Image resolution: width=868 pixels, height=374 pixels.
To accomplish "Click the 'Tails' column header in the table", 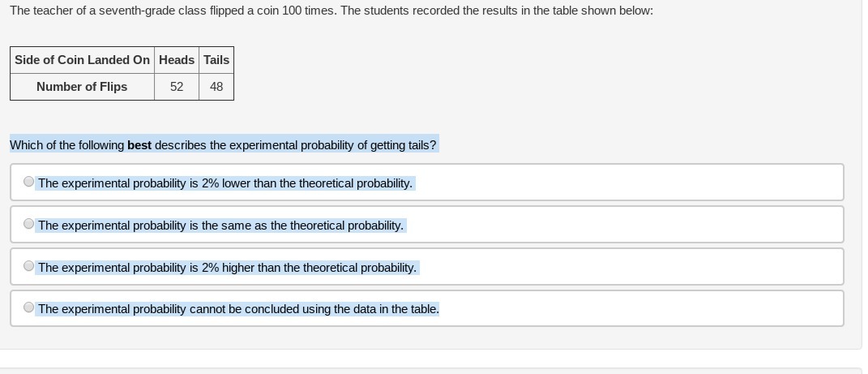I will click(x=216, y=60).
